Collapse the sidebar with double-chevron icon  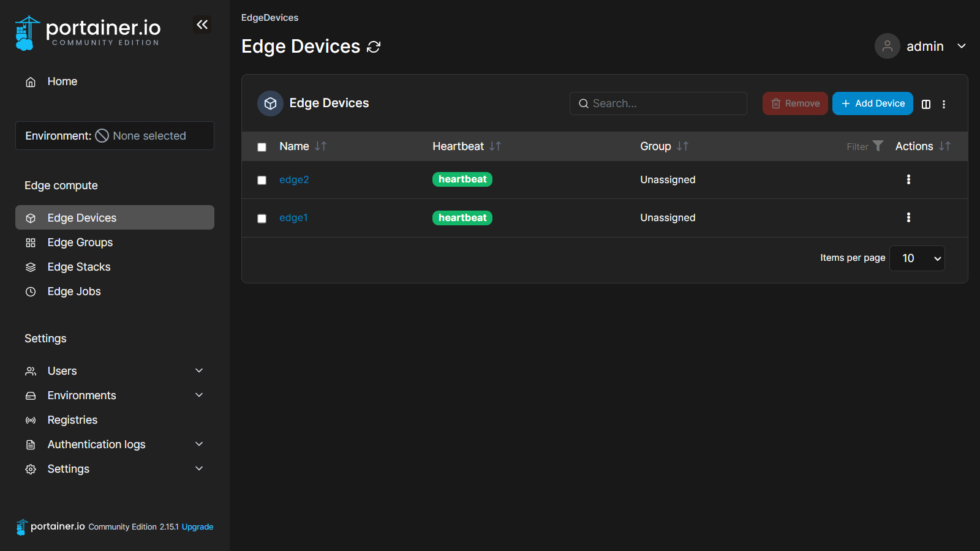(x=202, y=24)
